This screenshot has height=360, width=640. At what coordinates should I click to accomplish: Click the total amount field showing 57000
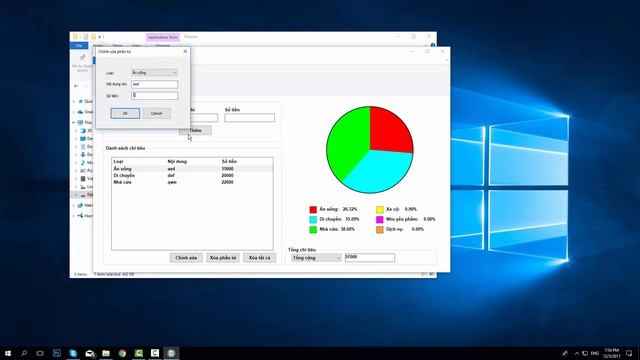[370, 257]
